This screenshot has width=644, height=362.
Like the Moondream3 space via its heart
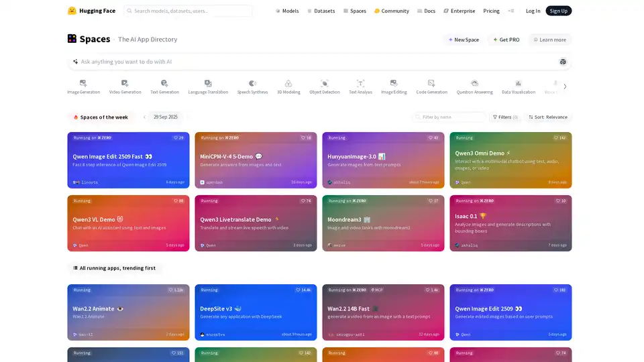(427, 200)
